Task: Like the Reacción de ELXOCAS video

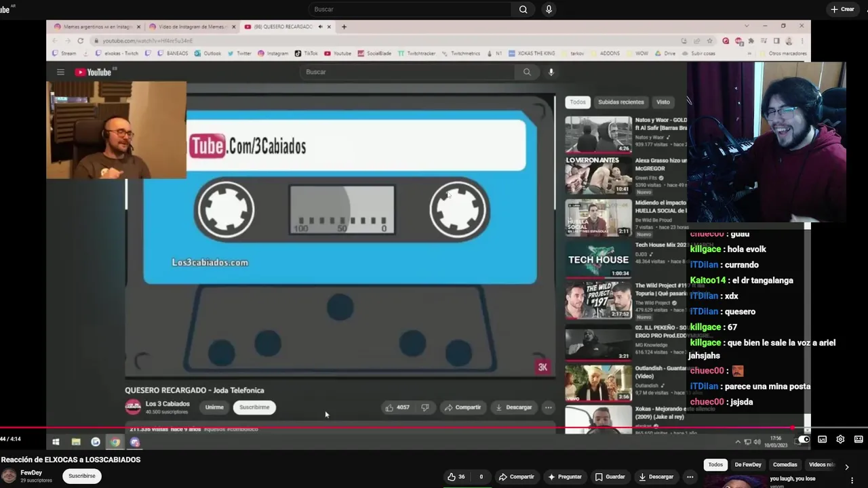Action: pyautogui.click(x=456, y=476)
